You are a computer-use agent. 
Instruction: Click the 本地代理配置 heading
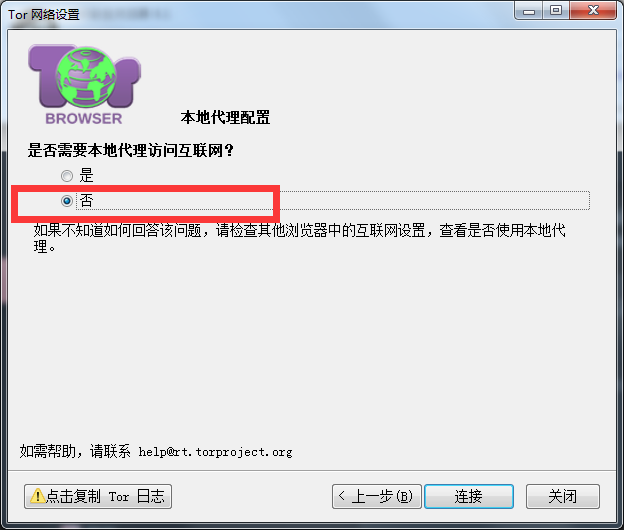[225, 117]
